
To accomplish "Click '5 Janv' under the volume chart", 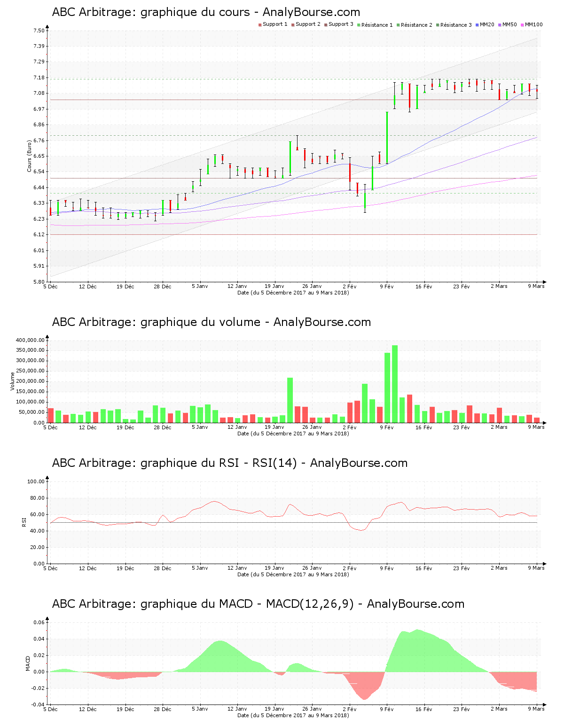I will [x=200, y=427].
